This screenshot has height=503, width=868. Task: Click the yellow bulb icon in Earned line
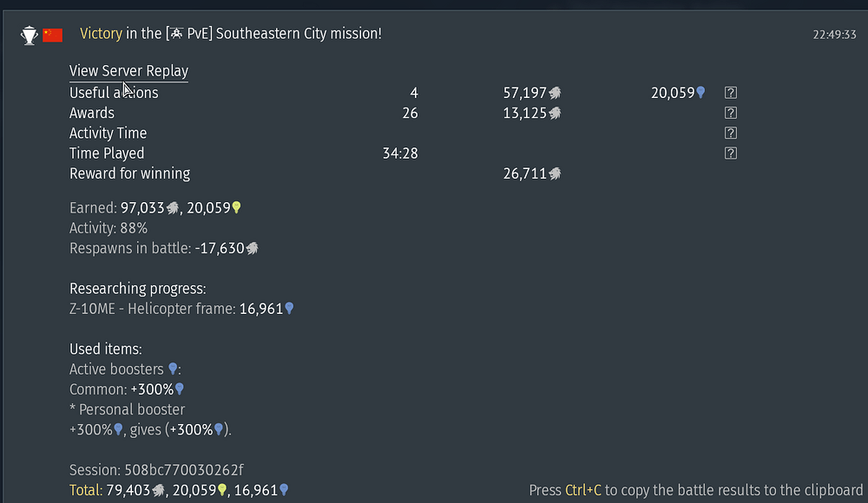tap(237, 207)
